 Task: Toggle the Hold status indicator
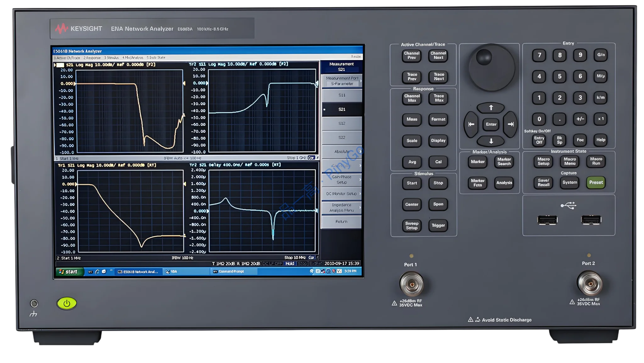290,264
